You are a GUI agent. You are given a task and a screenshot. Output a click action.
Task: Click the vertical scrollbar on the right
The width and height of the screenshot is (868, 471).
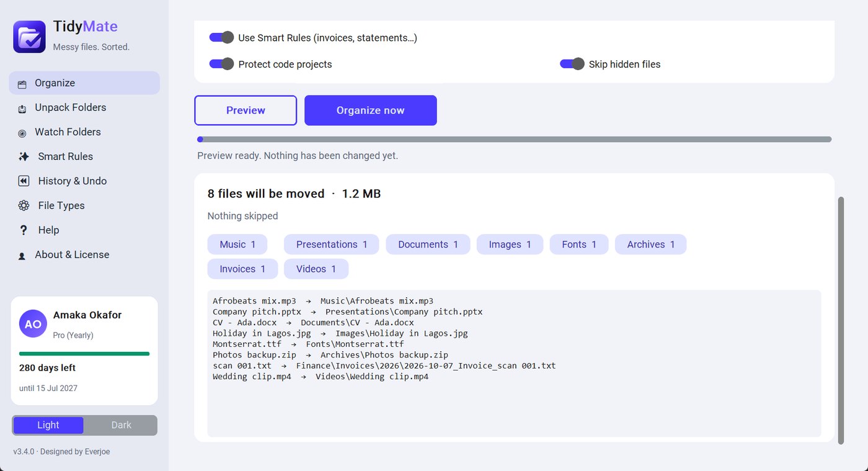click(x=841, y=321)
